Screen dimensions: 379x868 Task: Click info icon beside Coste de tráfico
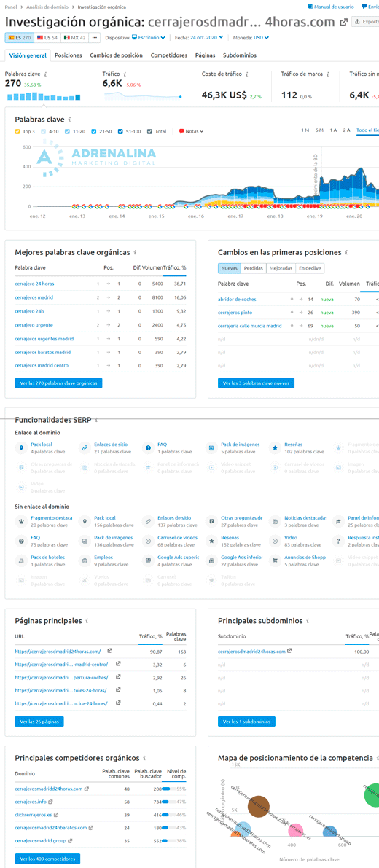(246, 74)
